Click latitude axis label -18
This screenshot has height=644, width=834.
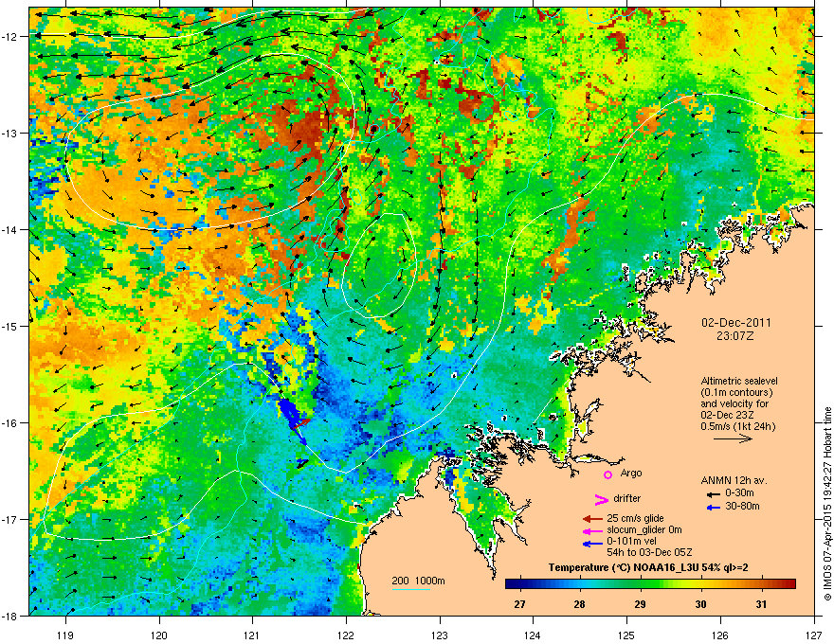point(11,616)
